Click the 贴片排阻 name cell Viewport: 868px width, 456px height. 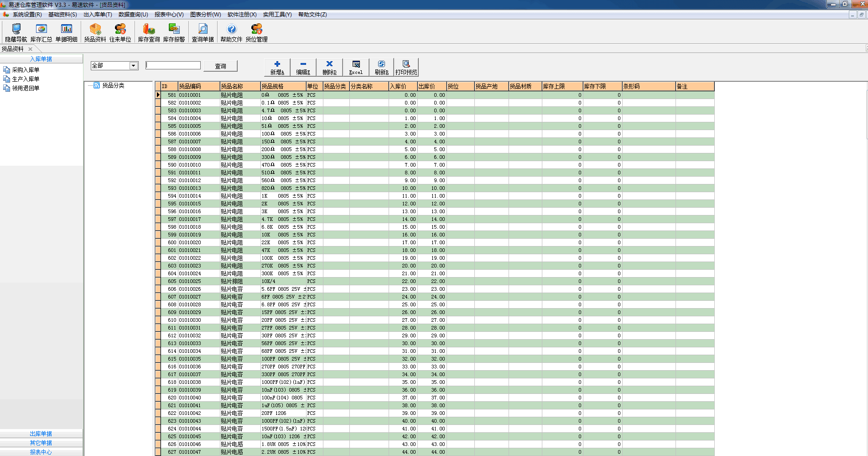240,281
